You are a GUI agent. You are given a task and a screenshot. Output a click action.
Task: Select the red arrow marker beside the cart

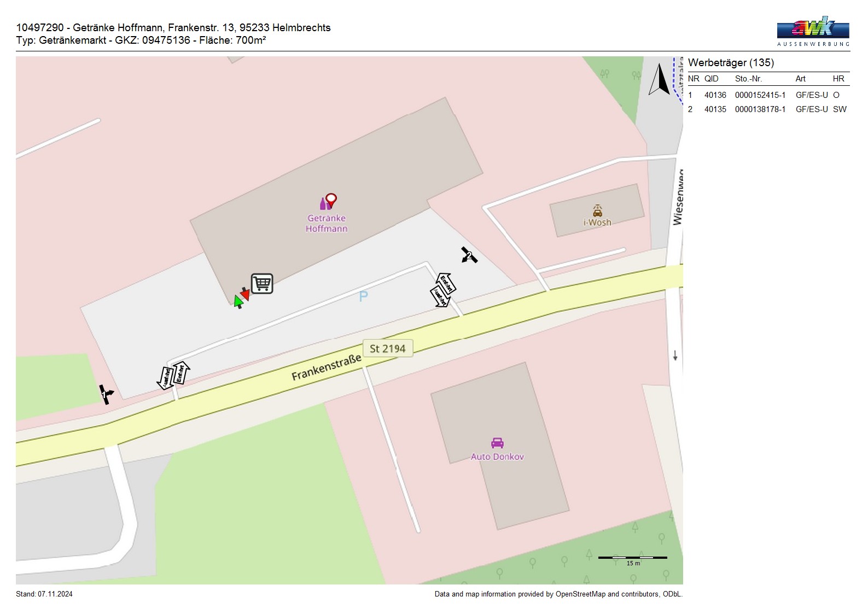click(246, 294)
